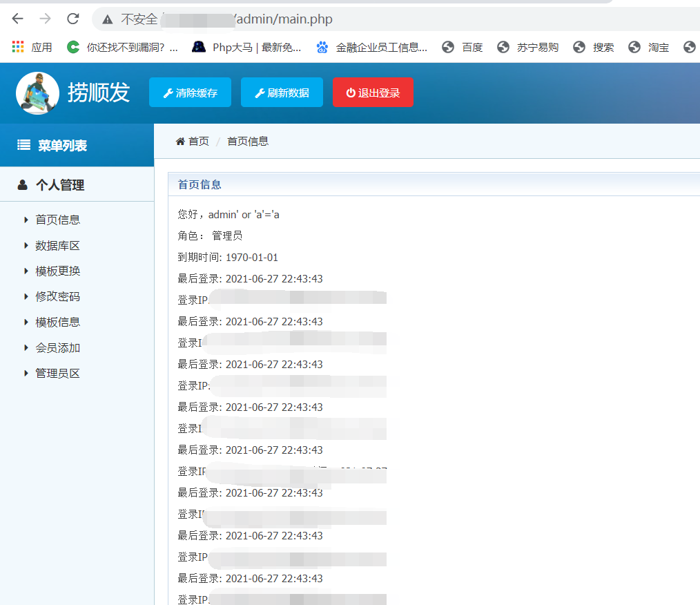This screenshot has width=700, height=605.
Task: Click the 捞顺发 site title
Action: (98, 93)
